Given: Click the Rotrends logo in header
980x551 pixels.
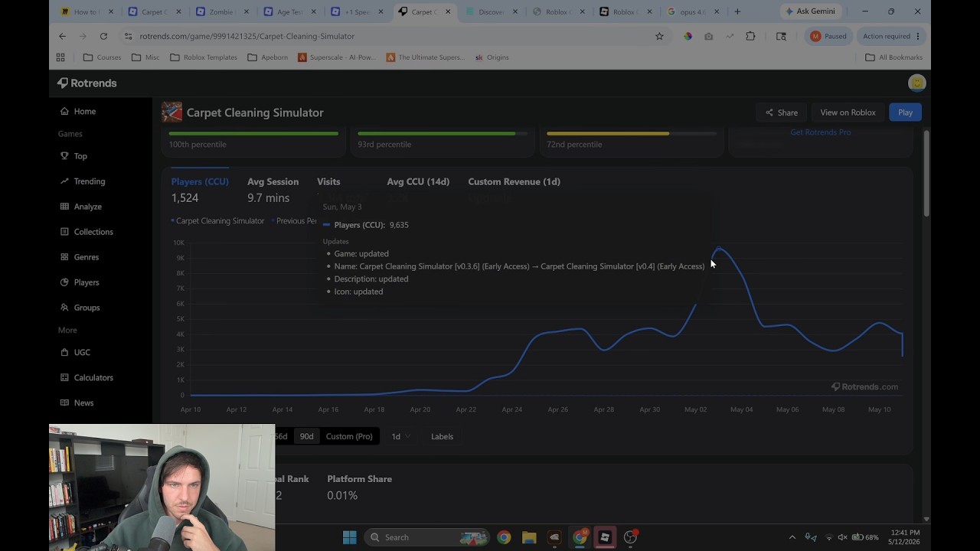Looking at the screenshot, I should pyautogui.click(x=87, y=83).
